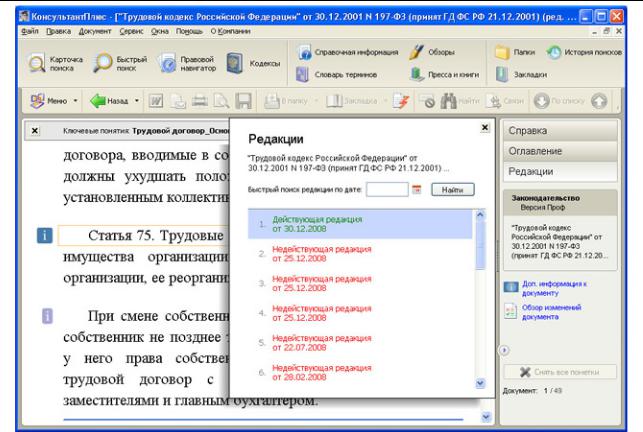Open Обзоры reviews
643x432 pixels.
pyautogui.click(x=432, y=52)
